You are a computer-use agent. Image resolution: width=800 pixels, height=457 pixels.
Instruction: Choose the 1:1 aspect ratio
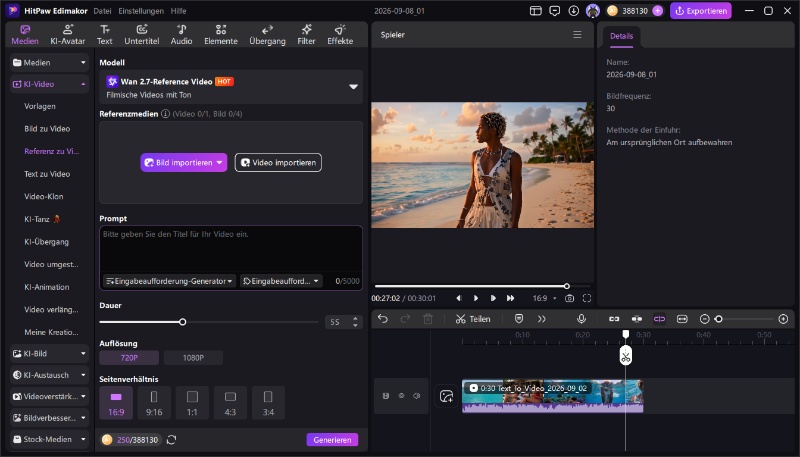(192, 403)
